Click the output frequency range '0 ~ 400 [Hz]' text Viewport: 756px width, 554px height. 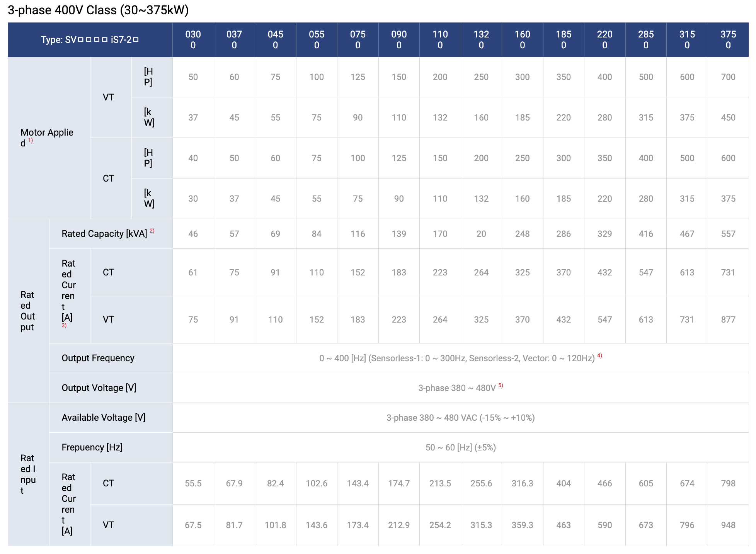[342, 359]
